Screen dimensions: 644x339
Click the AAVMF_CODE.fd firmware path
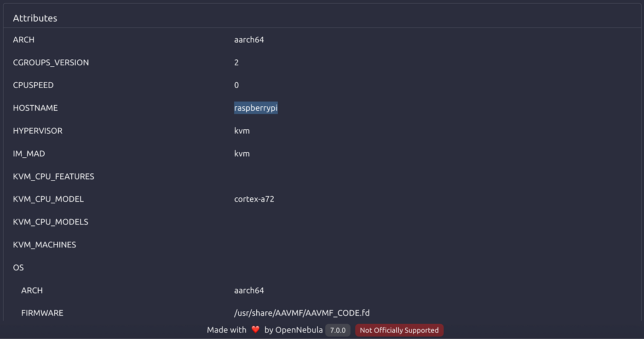click(302, 313)
